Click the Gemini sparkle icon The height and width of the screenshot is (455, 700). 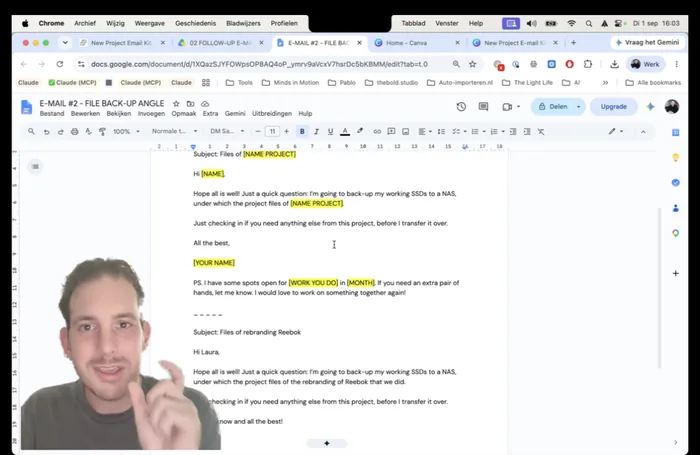[x=650, y=107]
